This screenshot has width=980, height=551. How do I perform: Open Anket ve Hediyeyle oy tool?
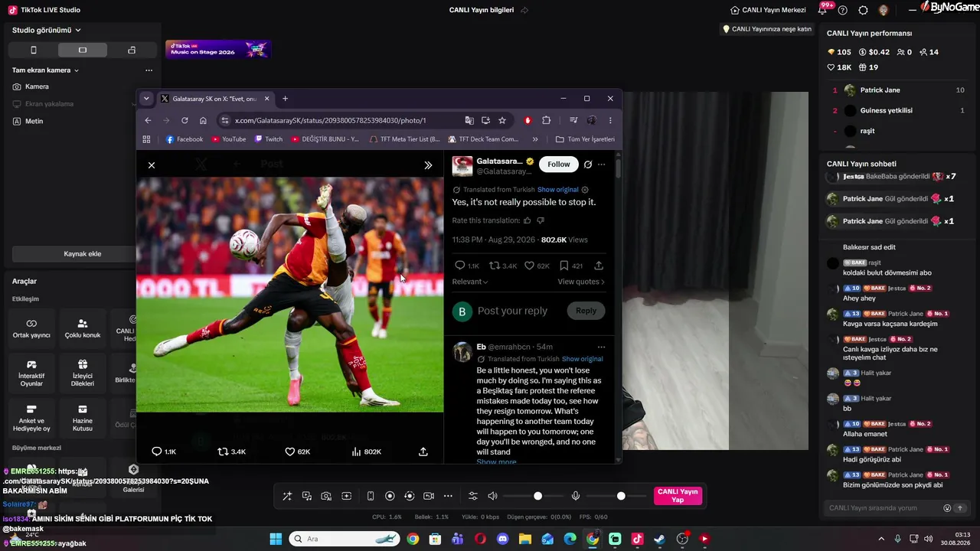coord(31,417)
